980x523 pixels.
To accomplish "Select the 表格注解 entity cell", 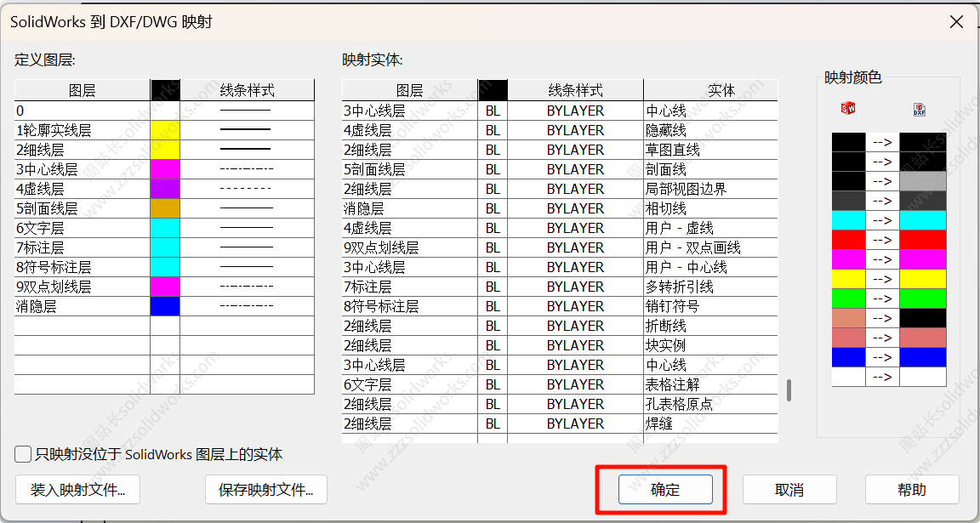I will (x=710, y=384).
